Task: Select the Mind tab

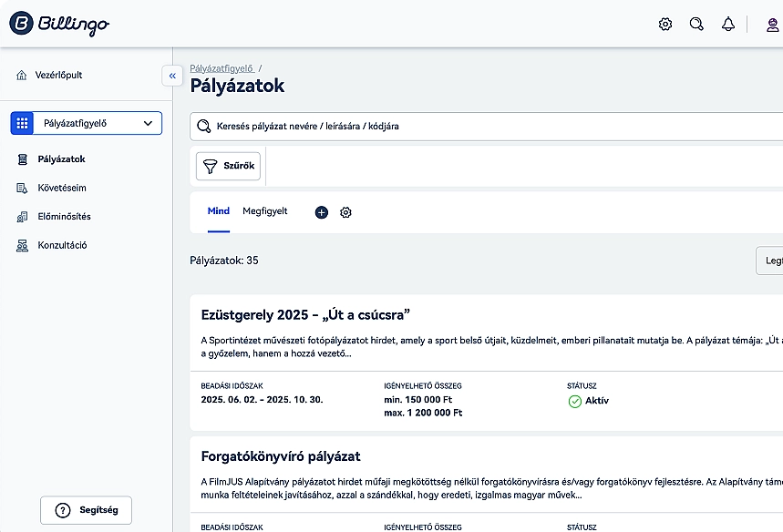Action: coord(218,210)
